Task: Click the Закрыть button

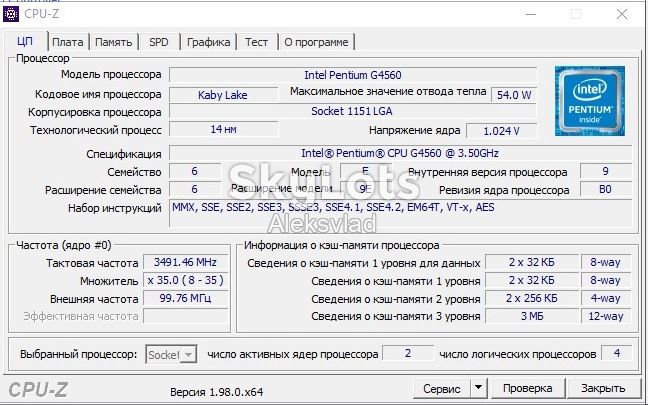Action: pyautogui.click(x=603, y=388)
